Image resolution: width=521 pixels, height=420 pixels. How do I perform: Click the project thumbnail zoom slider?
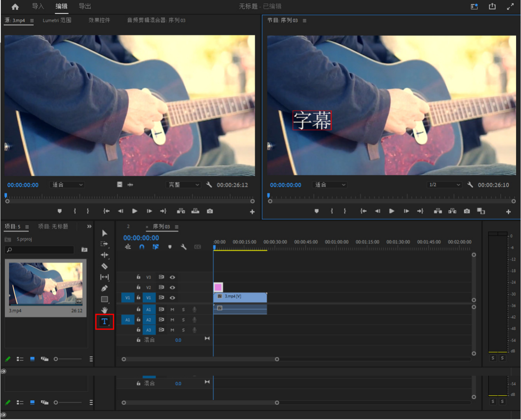click(x=56, y=359)
